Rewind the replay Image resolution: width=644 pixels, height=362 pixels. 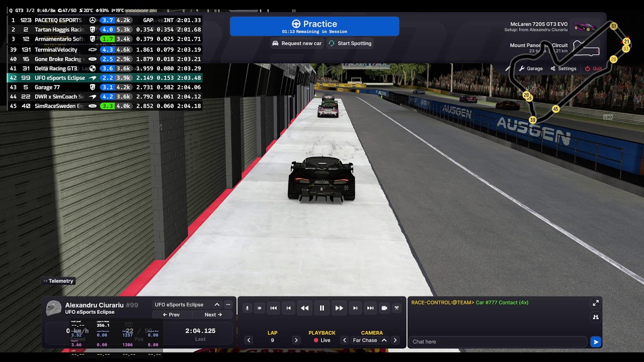304,308
